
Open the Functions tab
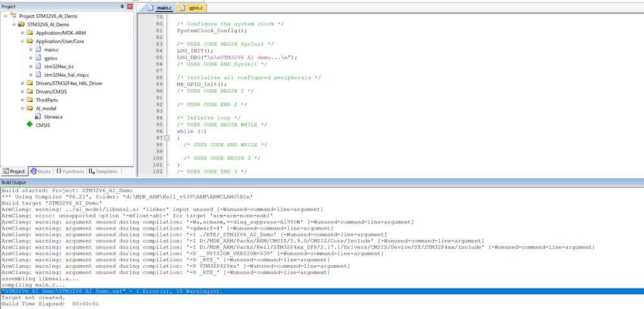(70, 172)
